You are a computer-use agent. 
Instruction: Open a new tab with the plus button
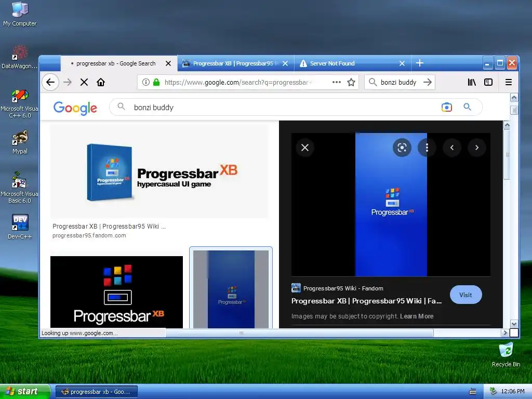[x=420, y=63]
